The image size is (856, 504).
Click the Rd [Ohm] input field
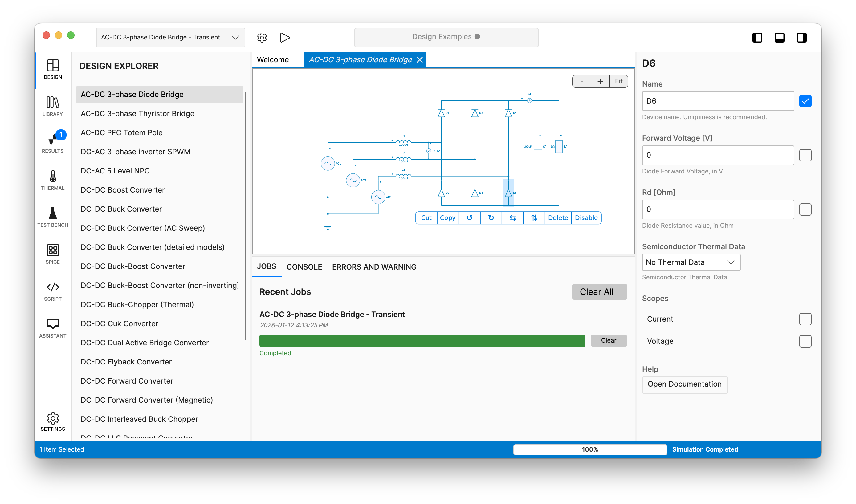(717, 209)
